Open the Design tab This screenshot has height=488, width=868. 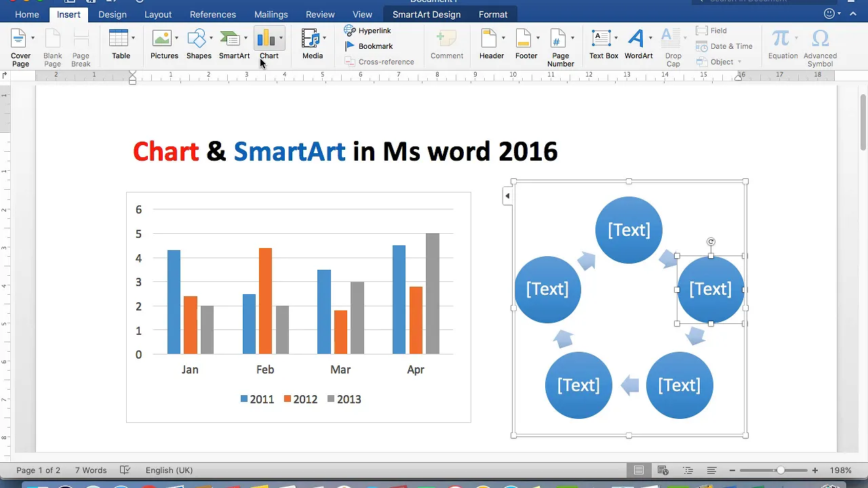113,14
